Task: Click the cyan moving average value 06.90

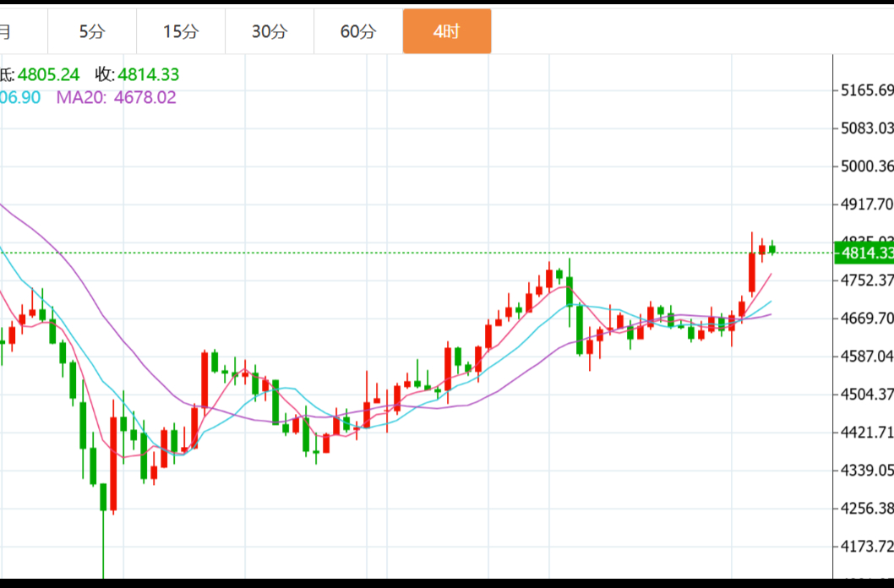Action: click(x=20, y=97)
